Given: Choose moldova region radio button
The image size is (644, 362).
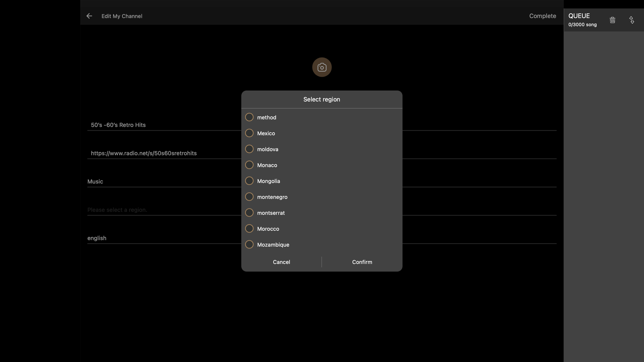Looking at the screenshot, I should (249, 149).
